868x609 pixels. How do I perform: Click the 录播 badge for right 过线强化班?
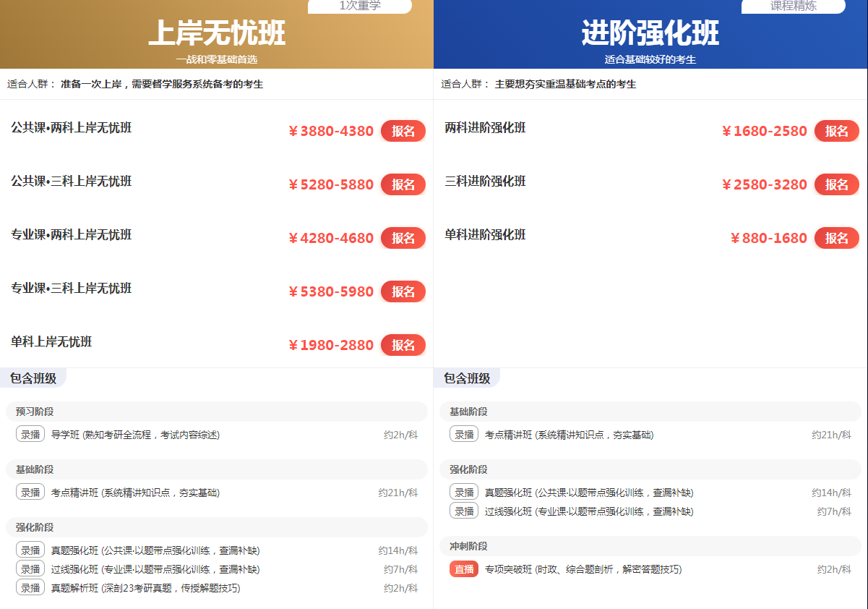[463, 510]
